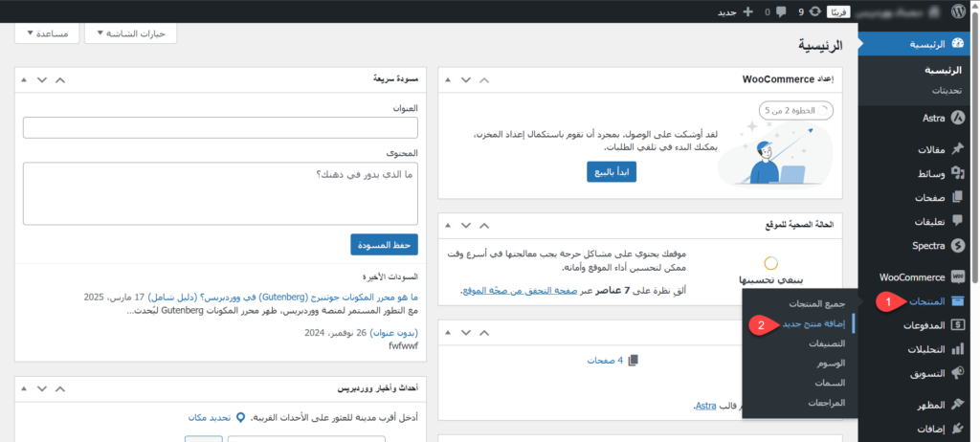Move site health widget up
Screen dimensions: 980x442
click(484, 225)
